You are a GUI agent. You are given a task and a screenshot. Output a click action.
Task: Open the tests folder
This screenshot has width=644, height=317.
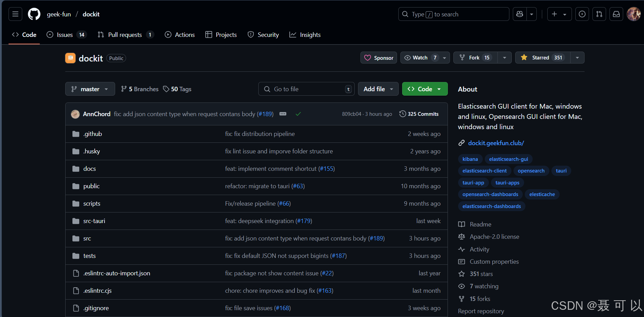90,256
